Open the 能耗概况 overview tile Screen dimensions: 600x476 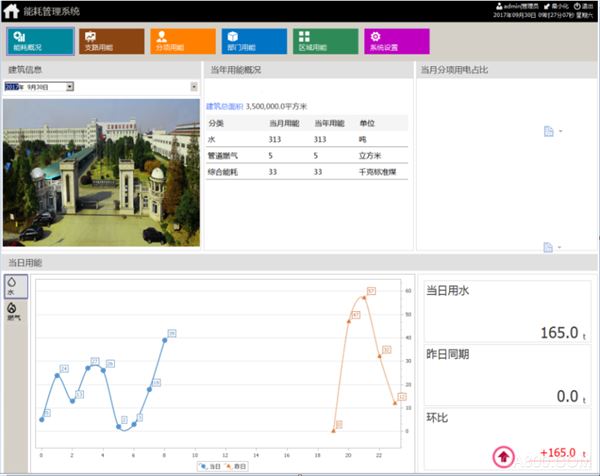pyautogui.click(x=40, y=41)
